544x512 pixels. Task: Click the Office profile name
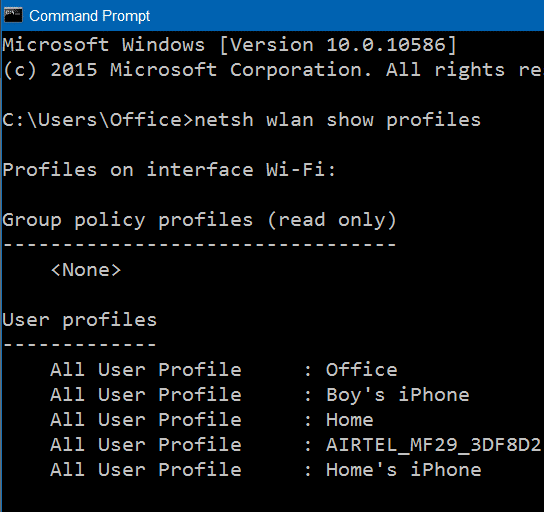pyautogui.click(x=362, y=370)
